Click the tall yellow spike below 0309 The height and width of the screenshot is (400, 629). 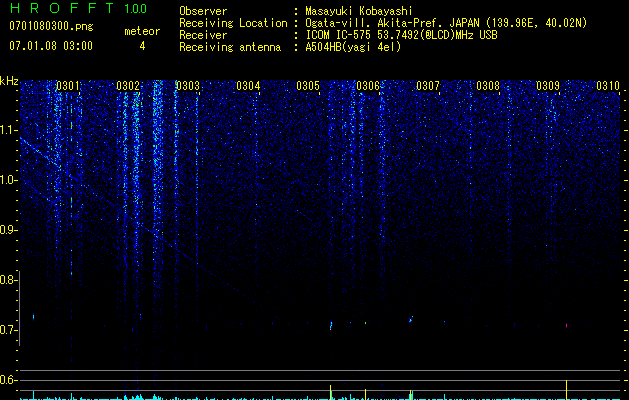coord(566,389)
